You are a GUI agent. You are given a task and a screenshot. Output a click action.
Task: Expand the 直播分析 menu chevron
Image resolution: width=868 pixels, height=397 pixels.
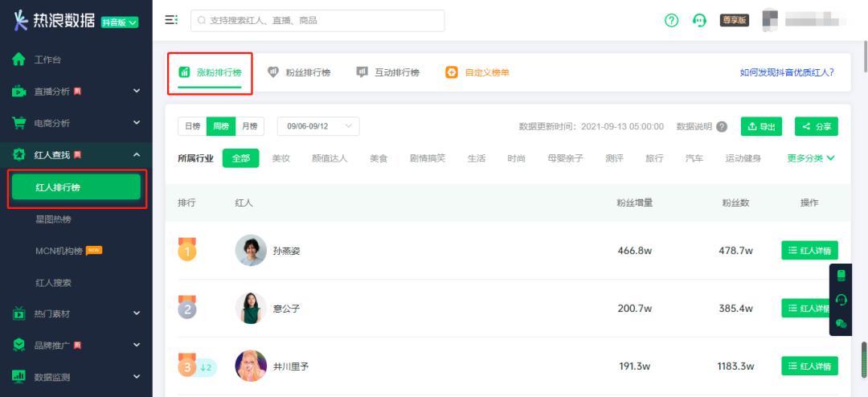tap(137, 91)
